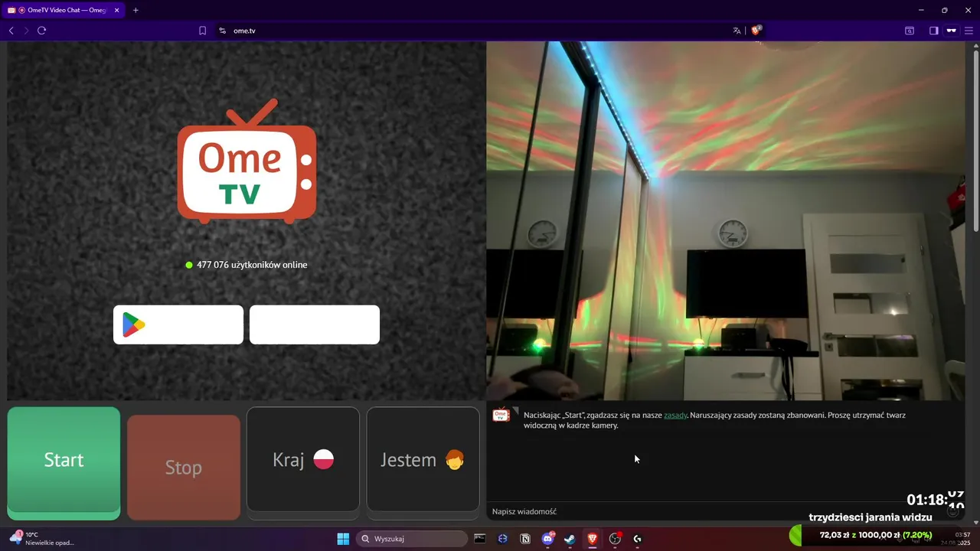Click the OmeTV television logo

click(x=247, y=161)
